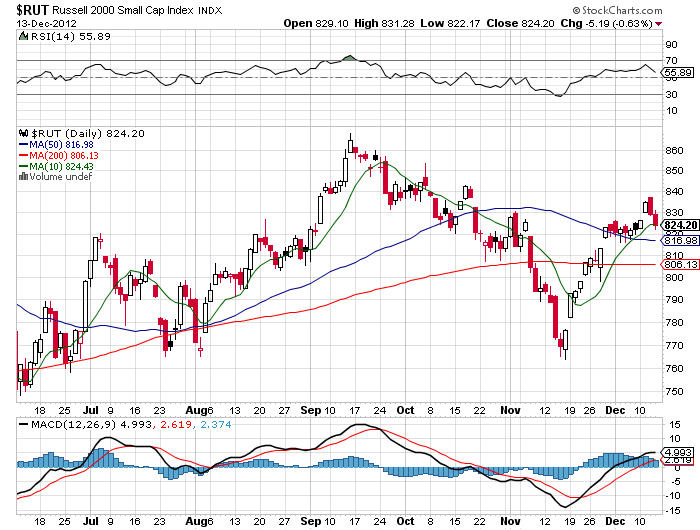Click the $RUT (Daily) 824.20 legend
Screen dimensions: 700x530
click(x=88, y=134)
